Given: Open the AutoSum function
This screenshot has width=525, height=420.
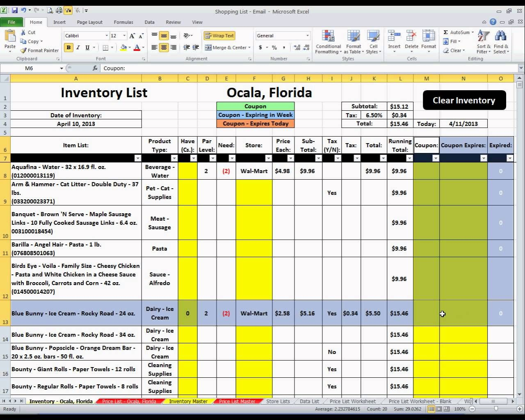Looking at the screenshot, I should pos(456,32).
